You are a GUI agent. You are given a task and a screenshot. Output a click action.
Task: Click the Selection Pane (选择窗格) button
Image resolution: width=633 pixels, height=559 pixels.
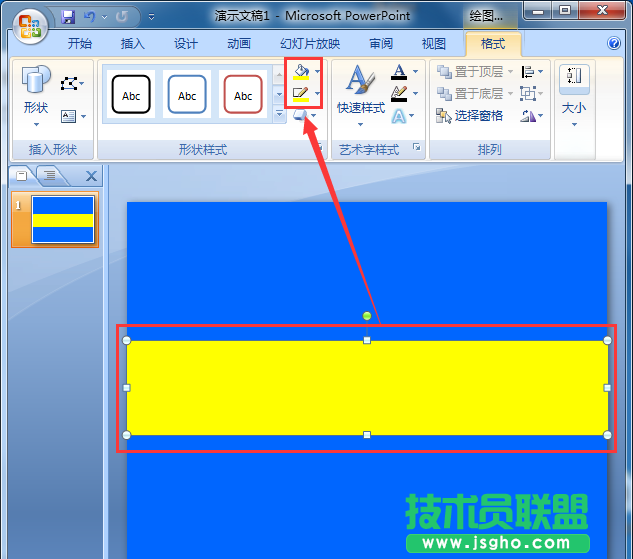470,116
